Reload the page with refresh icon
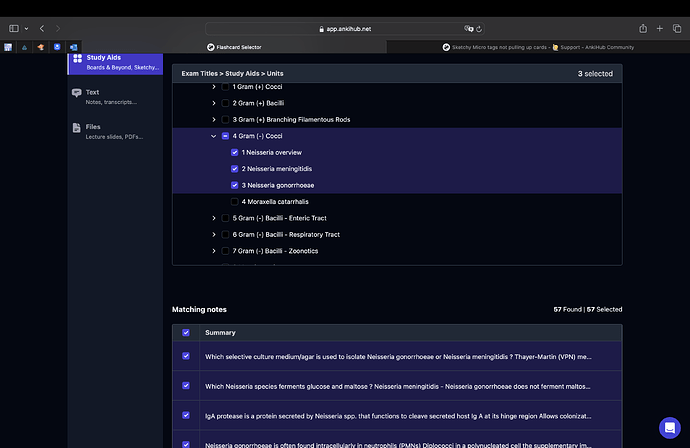This screenshot has width=690, height=448. pos(479,29)
